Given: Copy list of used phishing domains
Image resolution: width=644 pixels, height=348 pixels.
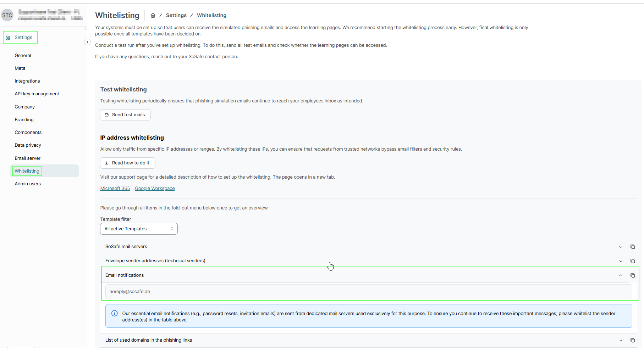Looking at the screenshot, I should tap(632, 340).
